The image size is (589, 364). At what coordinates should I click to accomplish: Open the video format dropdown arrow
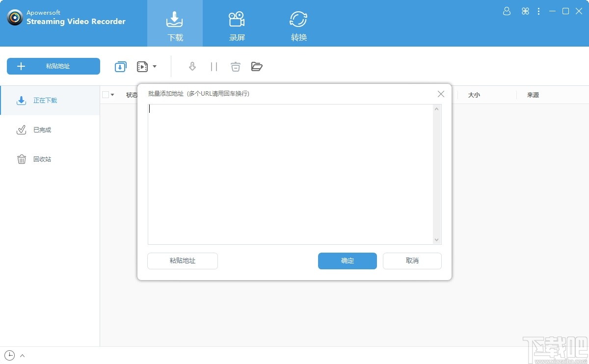pos(155,66)
